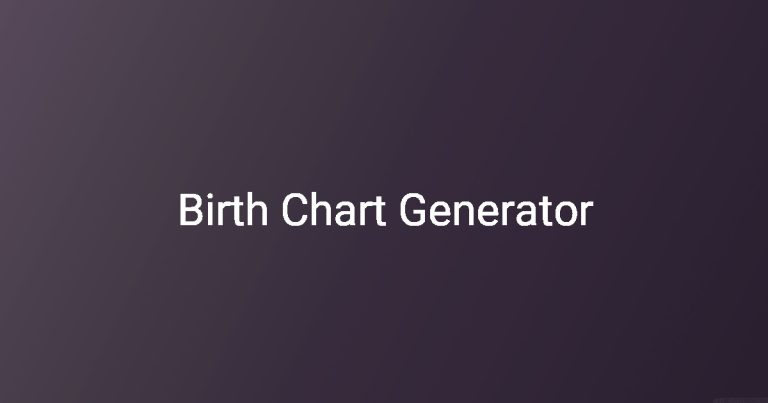This screenshot has height=403, width=768.
Task: Click the final letter r of Generator
Action: [588, 213]
